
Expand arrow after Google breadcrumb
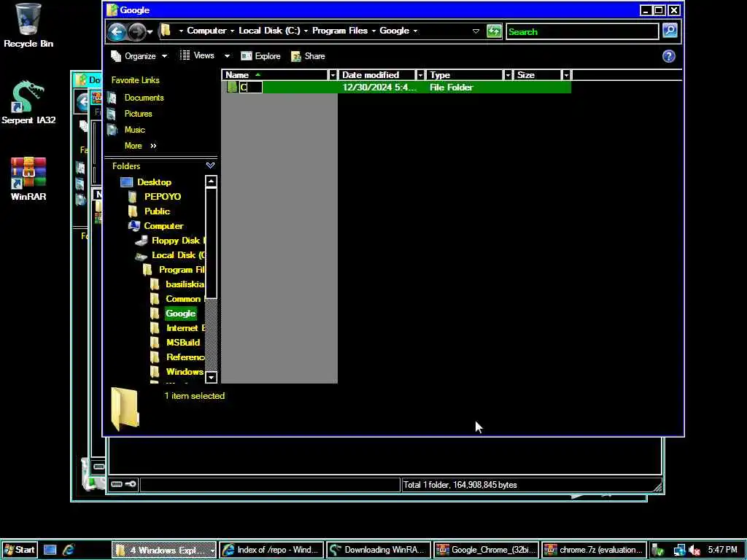(x=415, y=31)
